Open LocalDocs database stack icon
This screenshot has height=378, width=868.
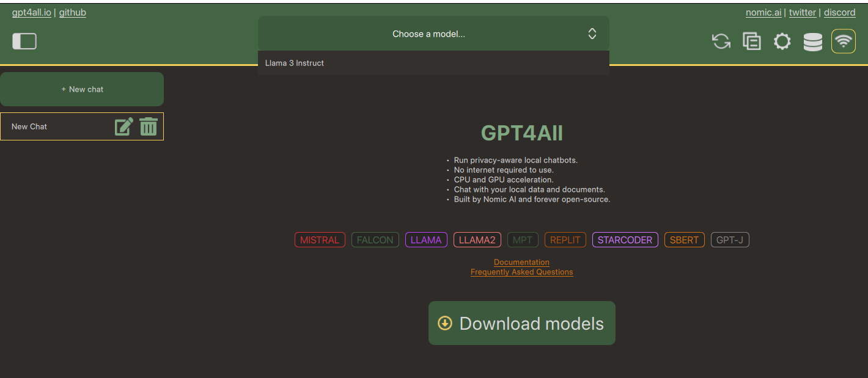(x=812, y=42)
